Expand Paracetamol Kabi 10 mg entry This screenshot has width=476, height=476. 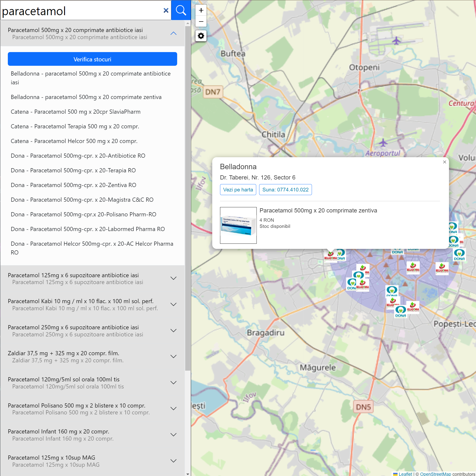tap(173, 304)
